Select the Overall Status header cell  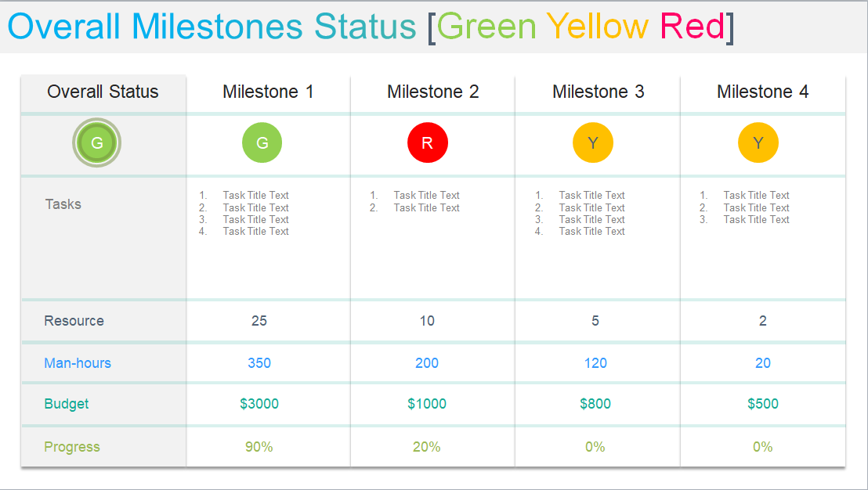point(103,92)
